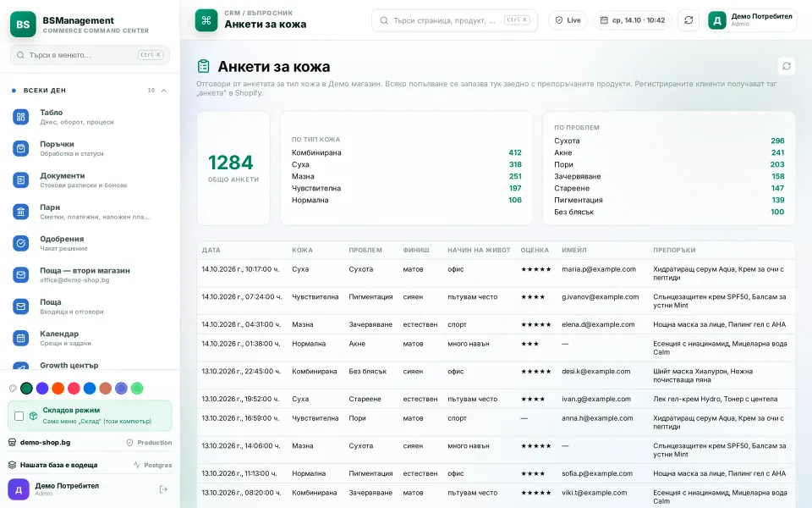This screenshot has height=508, width=812.
Task: Click the elena.d@example.com cell
Action: coord(598,324)
